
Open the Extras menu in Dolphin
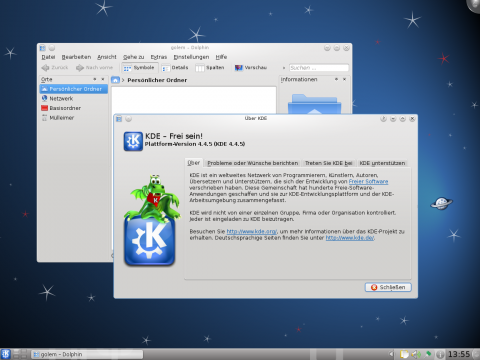click(159, 57)
